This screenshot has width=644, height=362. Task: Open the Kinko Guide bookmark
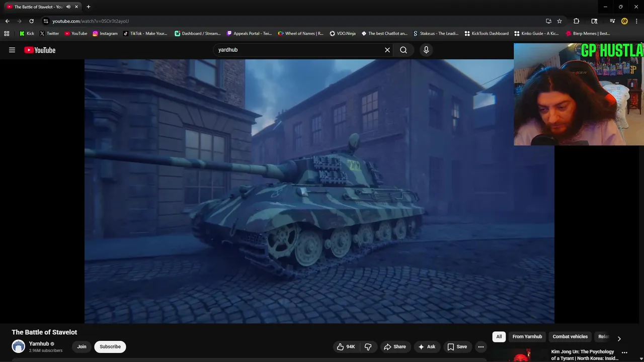pos(537,34)
